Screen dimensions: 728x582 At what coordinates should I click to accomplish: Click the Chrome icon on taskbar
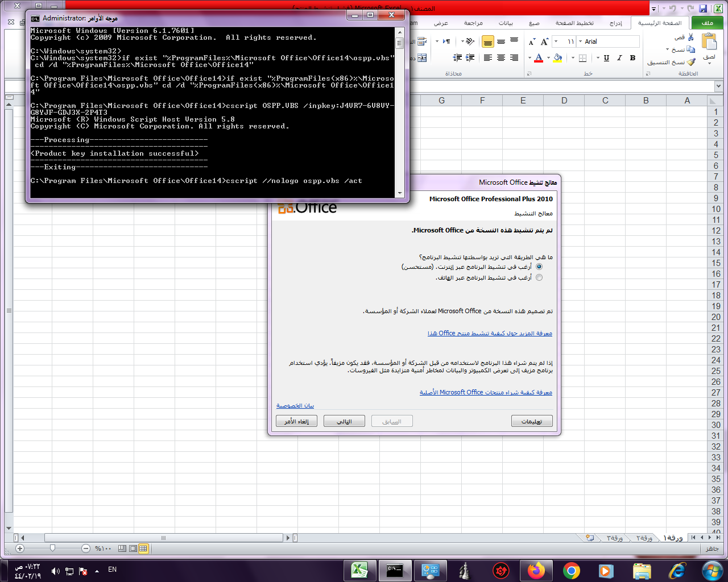click(x=572, y=570)
